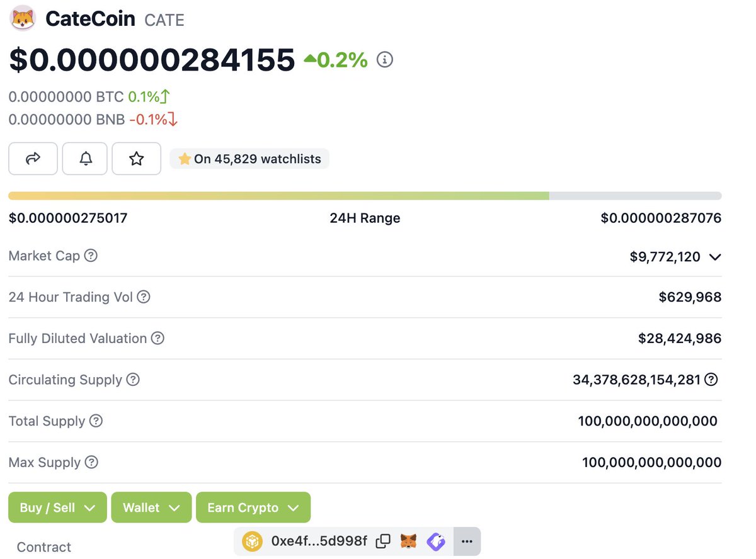Click the 24H Range label

point(365,218)
